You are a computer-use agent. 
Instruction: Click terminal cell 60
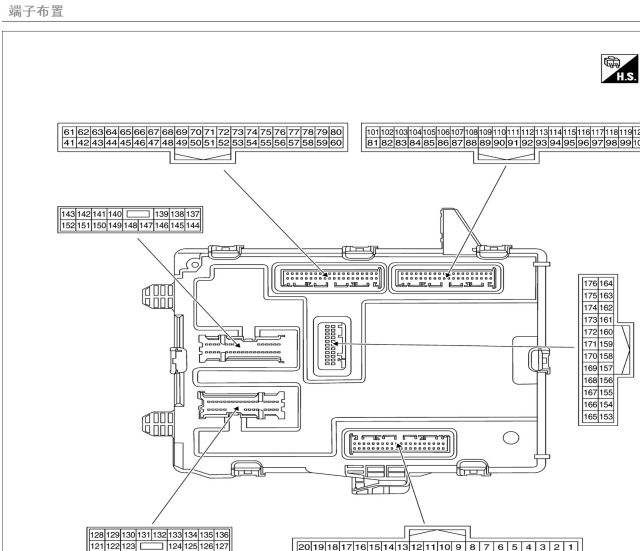click(336, 143)
